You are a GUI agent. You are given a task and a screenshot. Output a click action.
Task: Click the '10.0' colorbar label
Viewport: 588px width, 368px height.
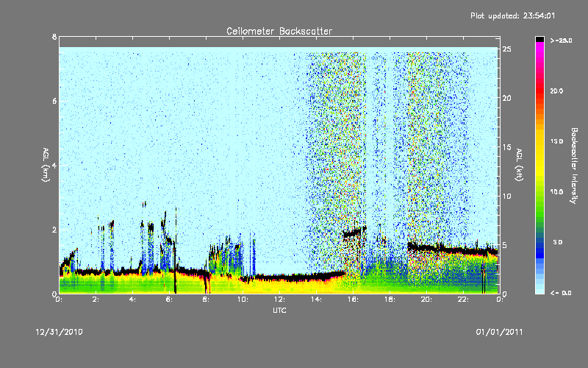click(556, 192)
